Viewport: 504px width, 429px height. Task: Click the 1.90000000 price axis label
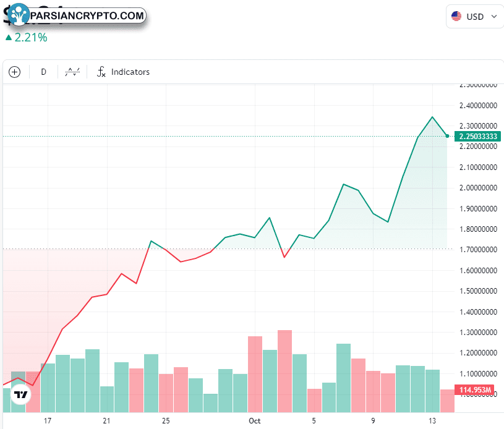coord(478,208)
